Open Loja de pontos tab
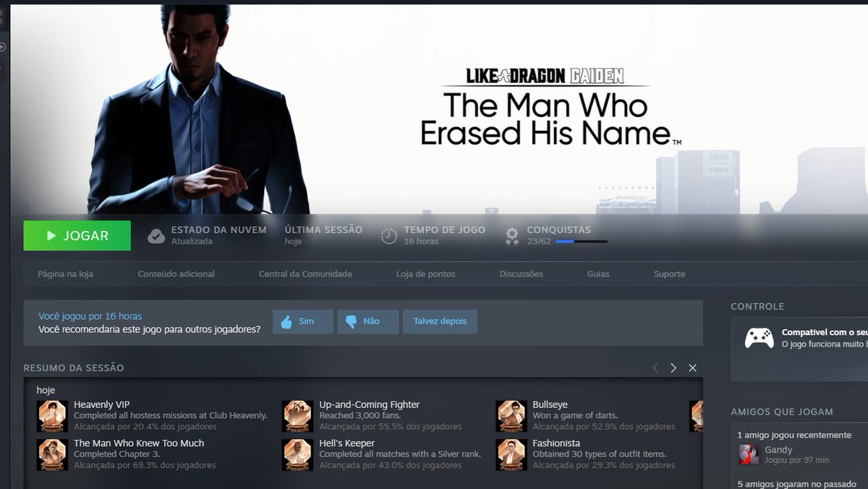868x489 pixels. pos(426,274)
